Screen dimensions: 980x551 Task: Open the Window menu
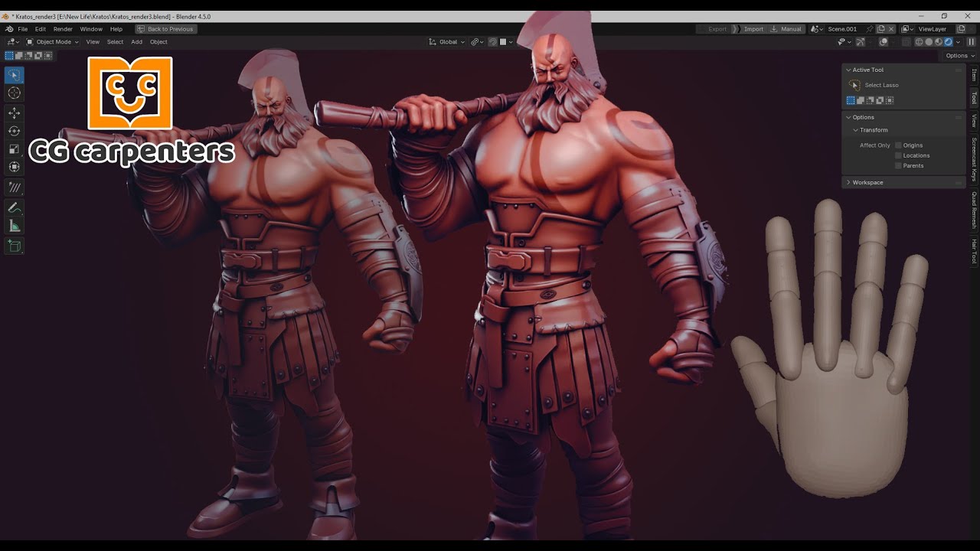pyautogui.click(x=91, y=29)
